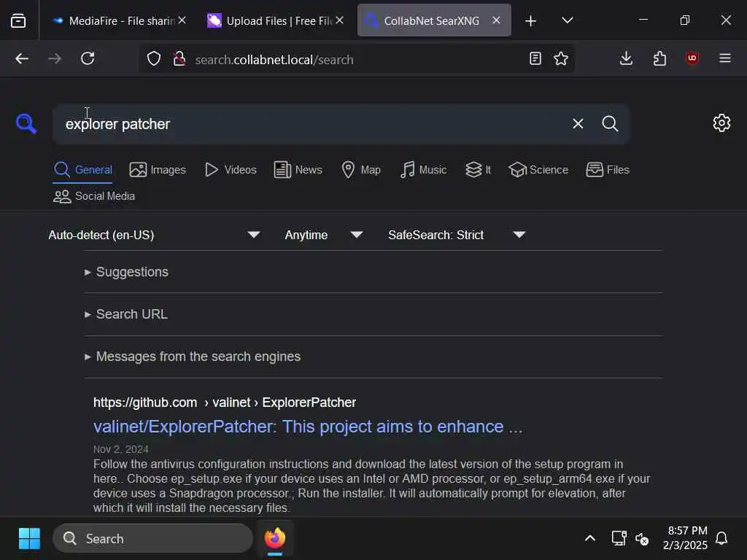This screenshot has height=560, width=747.
Task: Open the Firefox downloads panel
Action: (627, 58)
